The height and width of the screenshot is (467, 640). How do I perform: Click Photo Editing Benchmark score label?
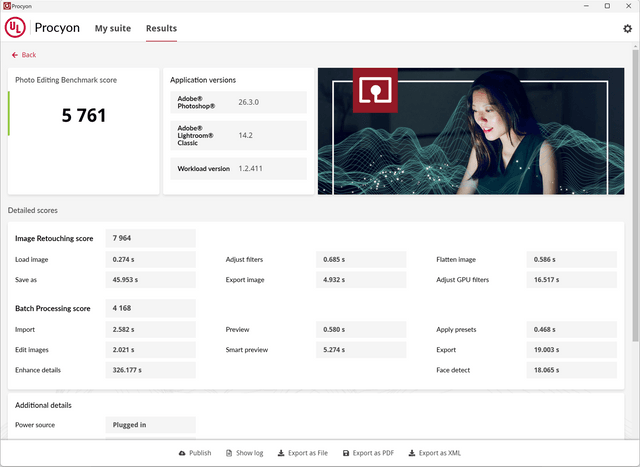66,80
